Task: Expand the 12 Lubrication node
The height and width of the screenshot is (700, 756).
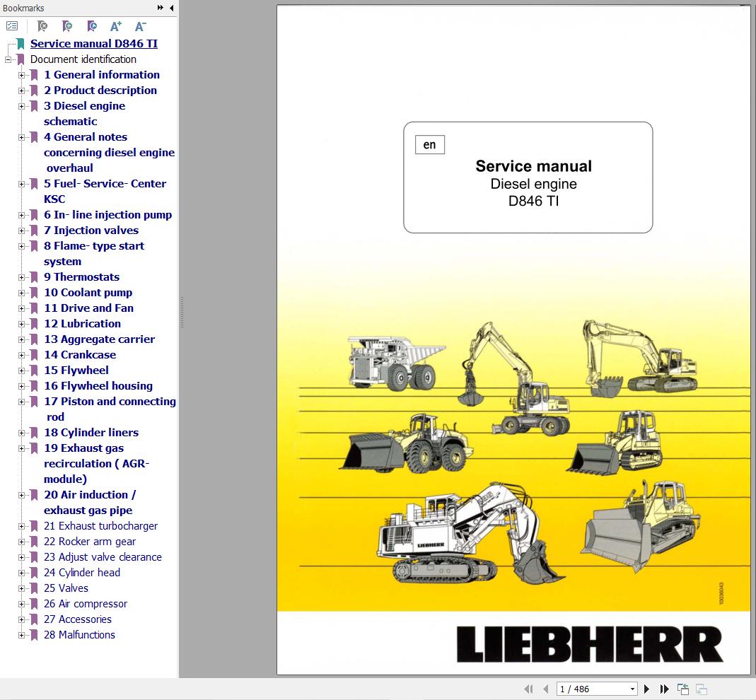Action: (21, 324)
